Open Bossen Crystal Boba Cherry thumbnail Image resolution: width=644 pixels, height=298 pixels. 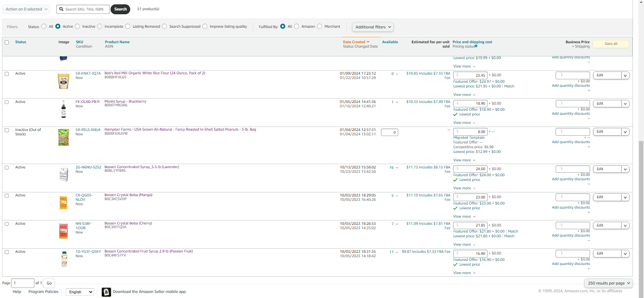(63, 231)
